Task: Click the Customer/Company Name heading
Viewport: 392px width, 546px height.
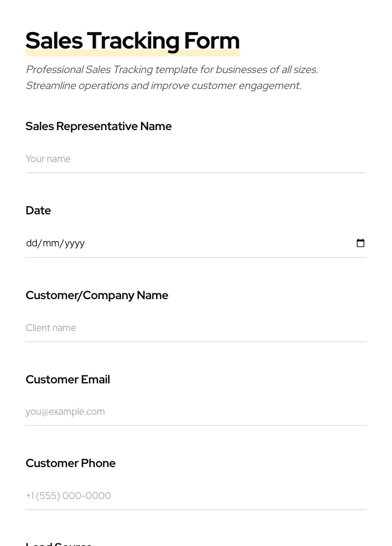Action: [97, 295]
